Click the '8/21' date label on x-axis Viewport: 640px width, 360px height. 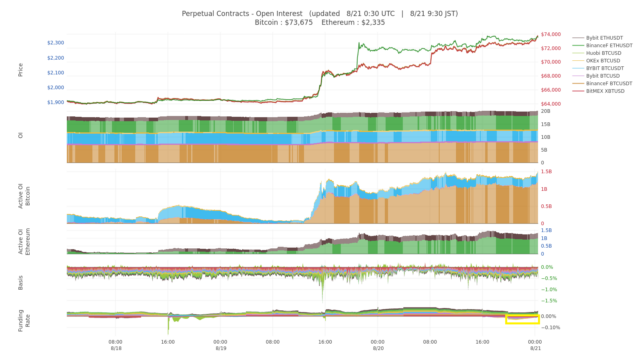(x=535, y=349)
